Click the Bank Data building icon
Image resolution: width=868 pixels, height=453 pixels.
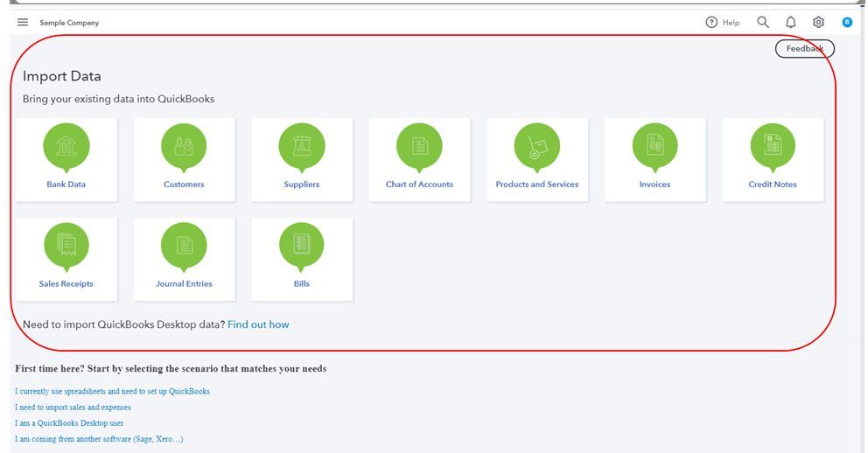[66, 147]
